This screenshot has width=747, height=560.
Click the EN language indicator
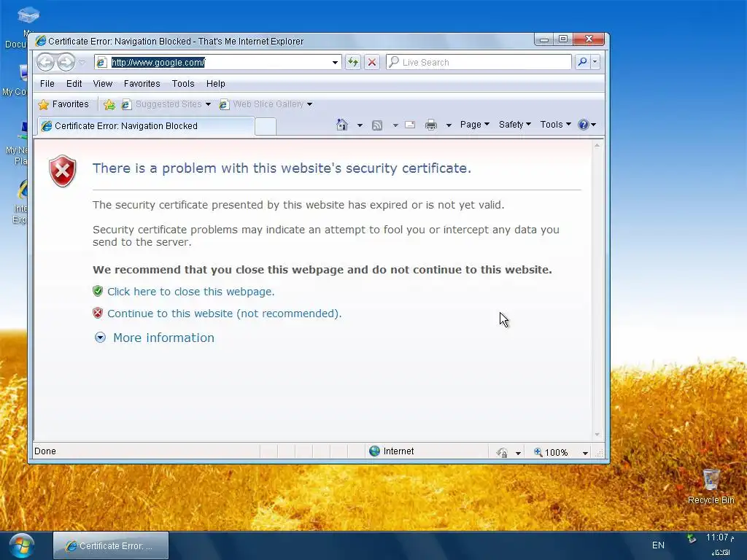(x=658, y=545)
